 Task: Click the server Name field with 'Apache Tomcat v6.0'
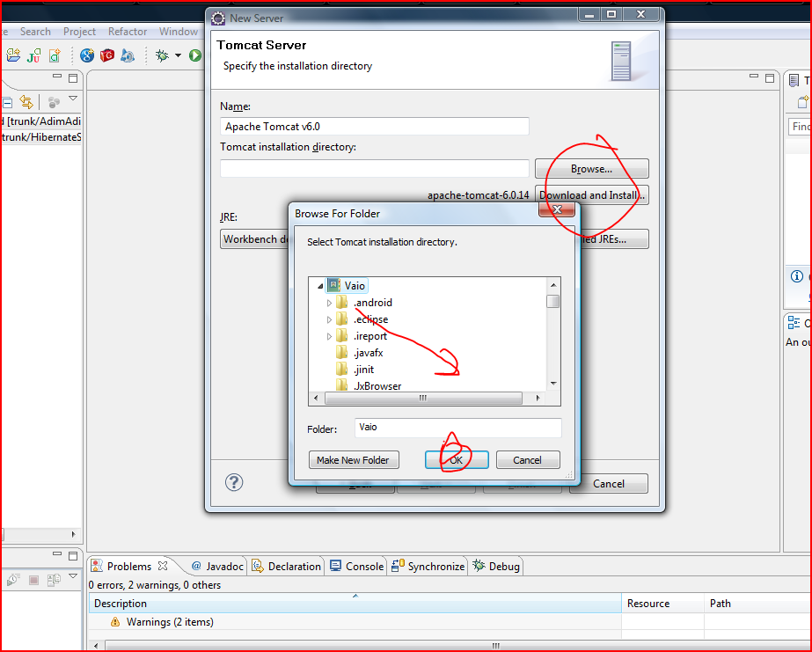point(375,127)
